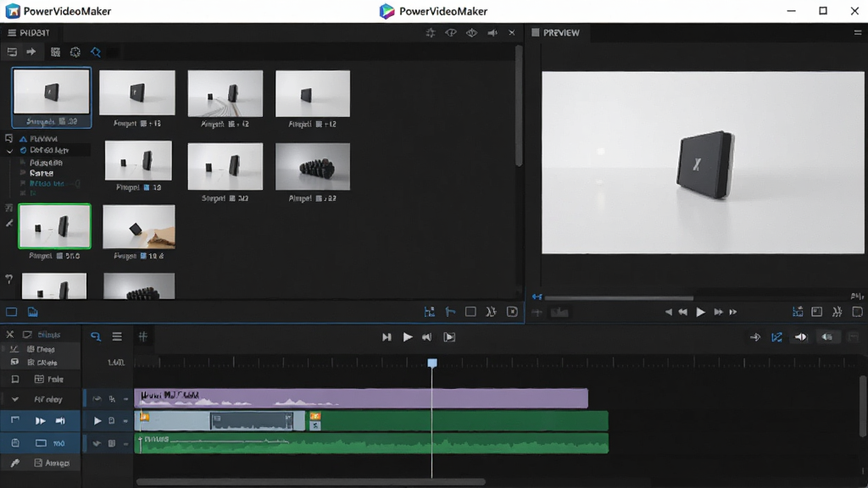868x488 pixels.
Task: Select the tree item with blue triangle icon
Action: (x=37, y=139)
